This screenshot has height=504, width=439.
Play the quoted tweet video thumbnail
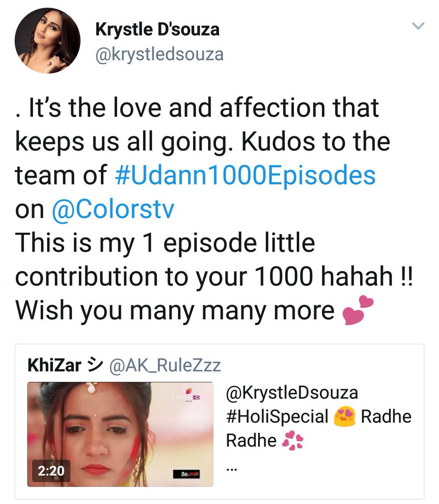[x=120, y=434]
